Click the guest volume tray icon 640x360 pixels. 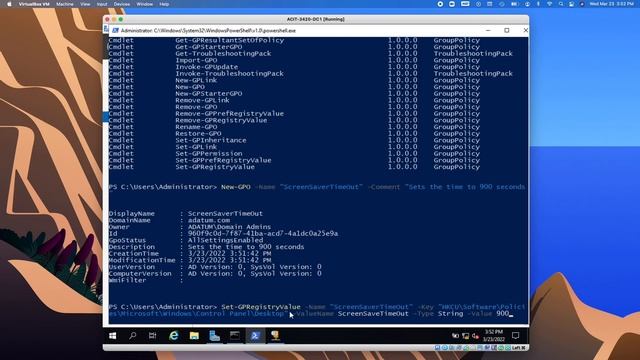pos(475,336)
